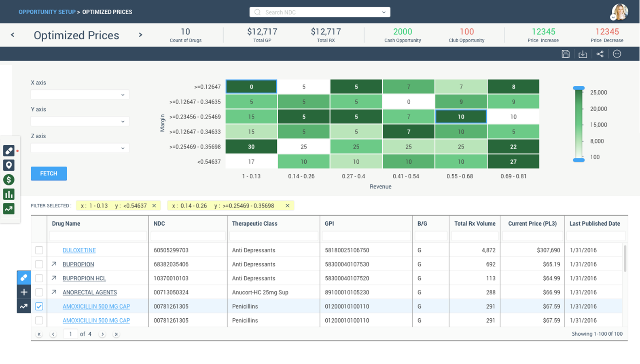640x364 pixels.
Task: Open the bar chart sidebar icon
Action: pyautogui.click(x=8, y=194)
